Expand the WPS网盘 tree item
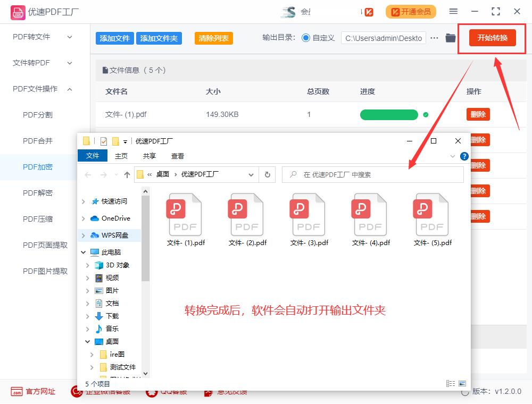 (82, 235)
